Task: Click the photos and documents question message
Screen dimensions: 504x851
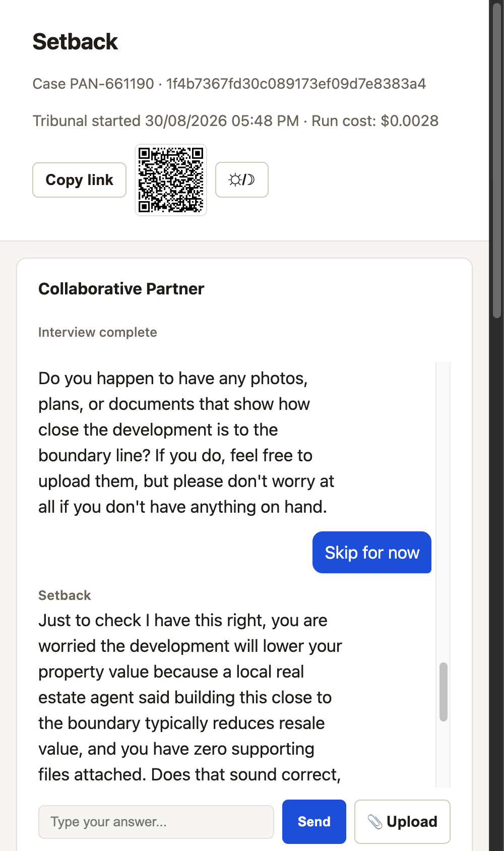Action: (x=186, y=443)
